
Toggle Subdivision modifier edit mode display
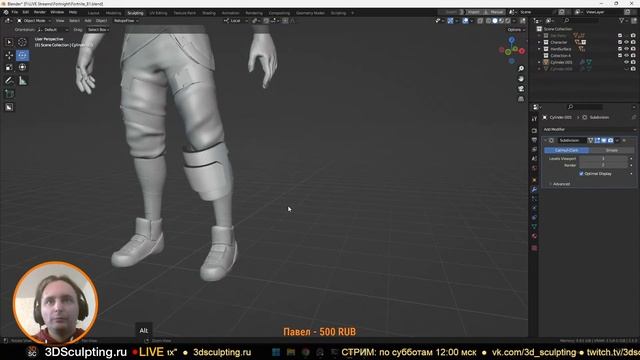point(597,140)
